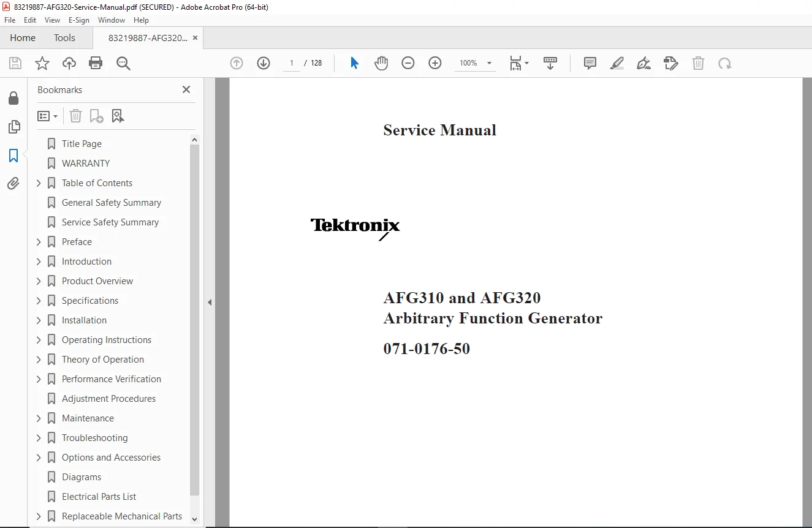Switch to the Tools tab

(64, 38)
